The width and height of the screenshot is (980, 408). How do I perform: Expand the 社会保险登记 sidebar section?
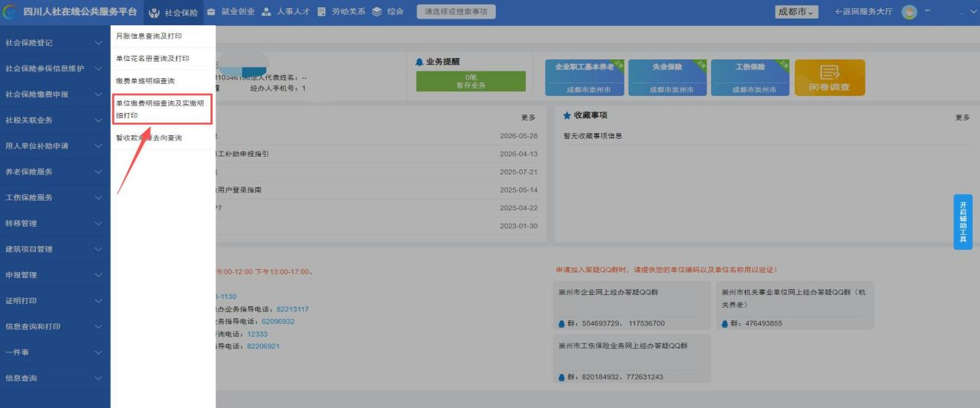point(55,42)
